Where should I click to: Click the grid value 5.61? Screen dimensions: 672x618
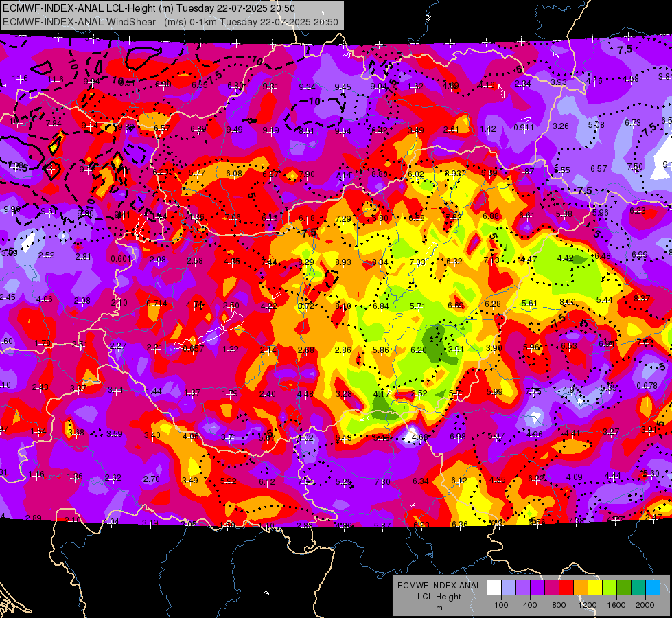coord(529,303)
